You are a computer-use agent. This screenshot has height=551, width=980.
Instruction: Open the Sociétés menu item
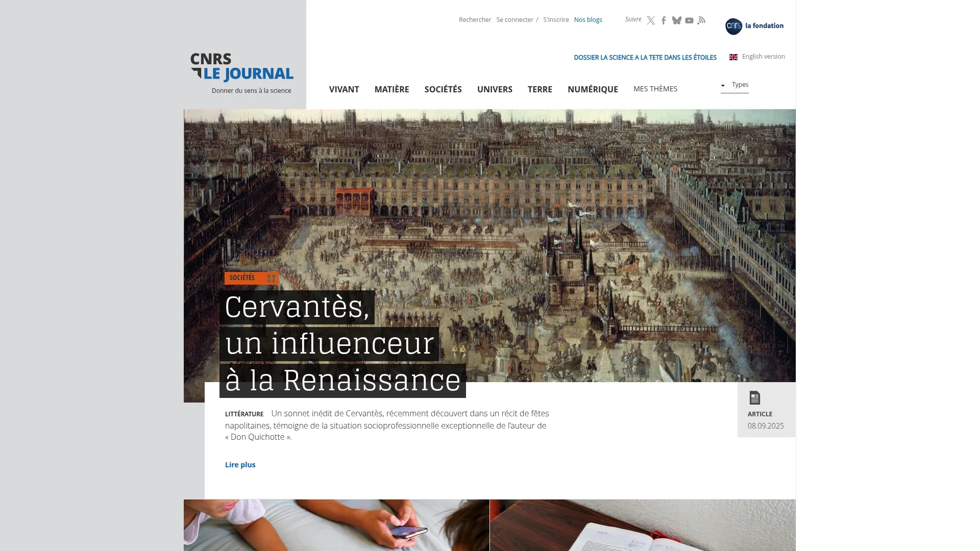click(443, 89)
